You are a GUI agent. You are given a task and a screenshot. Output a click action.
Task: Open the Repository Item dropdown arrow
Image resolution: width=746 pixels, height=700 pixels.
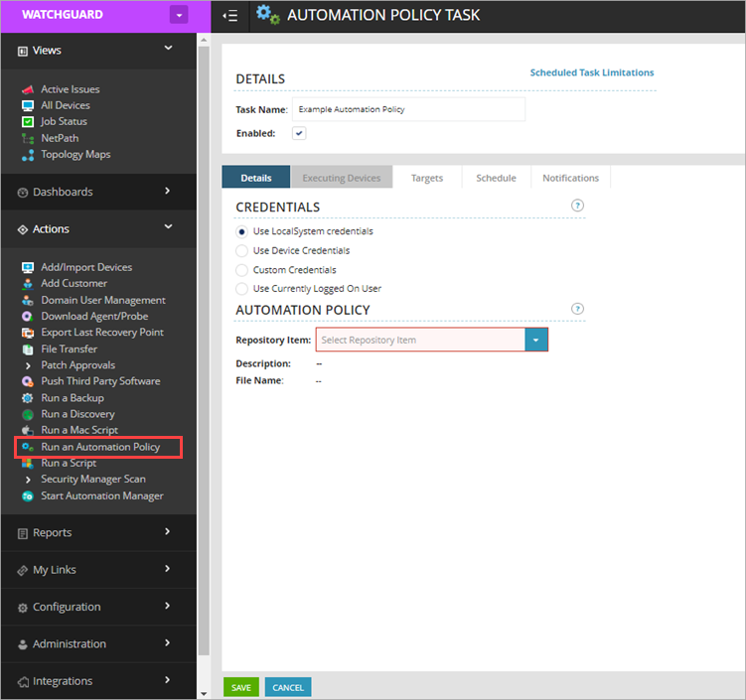(536, 340)
